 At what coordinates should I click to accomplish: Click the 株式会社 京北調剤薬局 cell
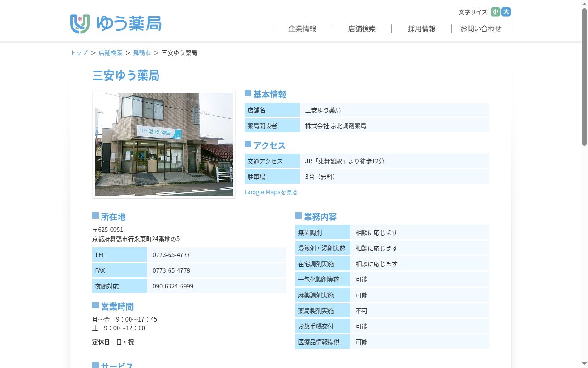394,126
